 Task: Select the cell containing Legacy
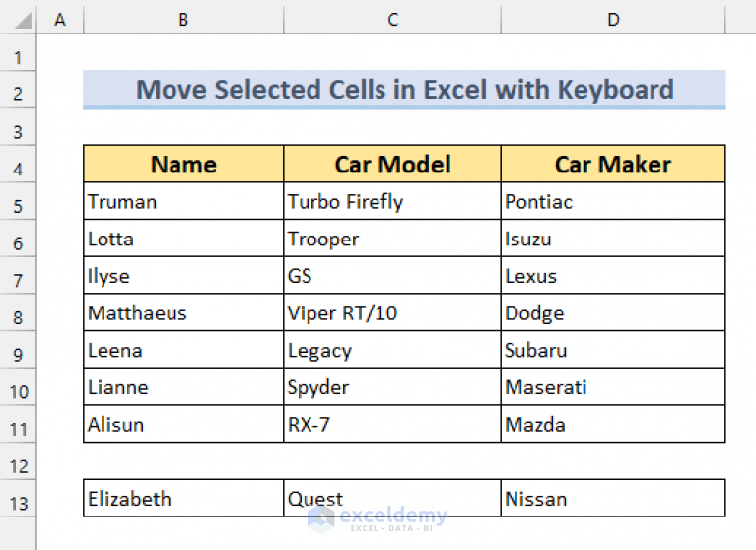(392, 350)
